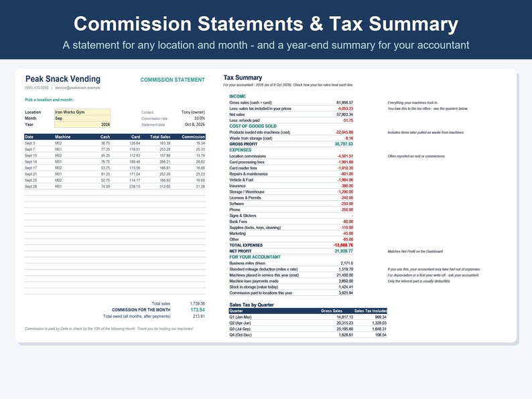Click the 'COST OF GOODS SOLD' heading
The image size is (532, 399).
[253, 126]
